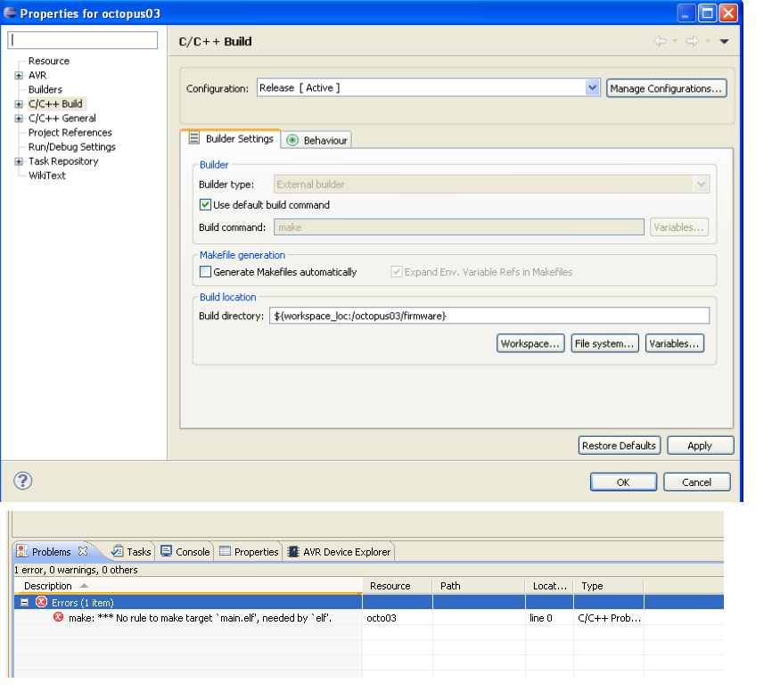
Task: Select the 'No rule to make target' error row
Action: (368, 618)
